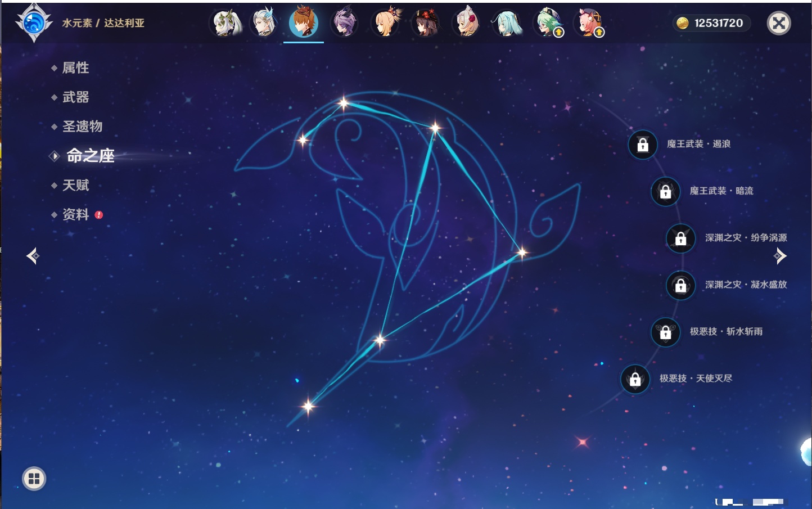Viewport: 812px width, 509px height.
Task: Open the 武器 weapon page
Action: point(75,97)
